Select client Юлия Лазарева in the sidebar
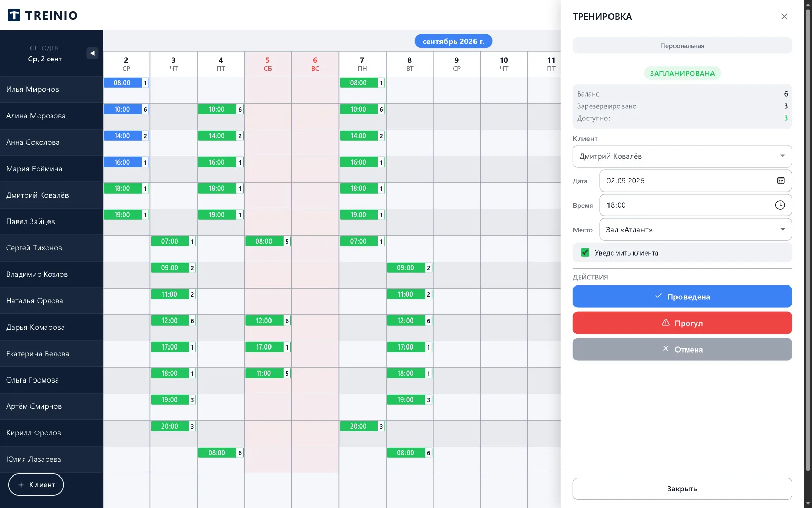812x508 pixels. coord(51,459)
